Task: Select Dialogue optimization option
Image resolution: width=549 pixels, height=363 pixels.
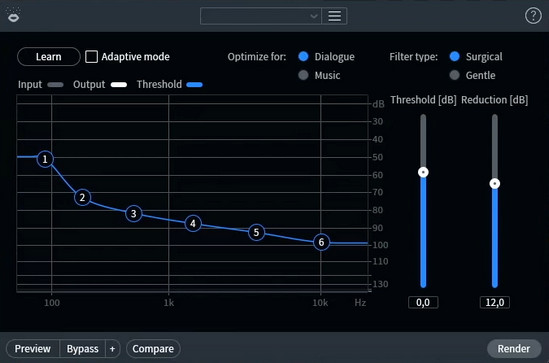Action: coord(303,56)
